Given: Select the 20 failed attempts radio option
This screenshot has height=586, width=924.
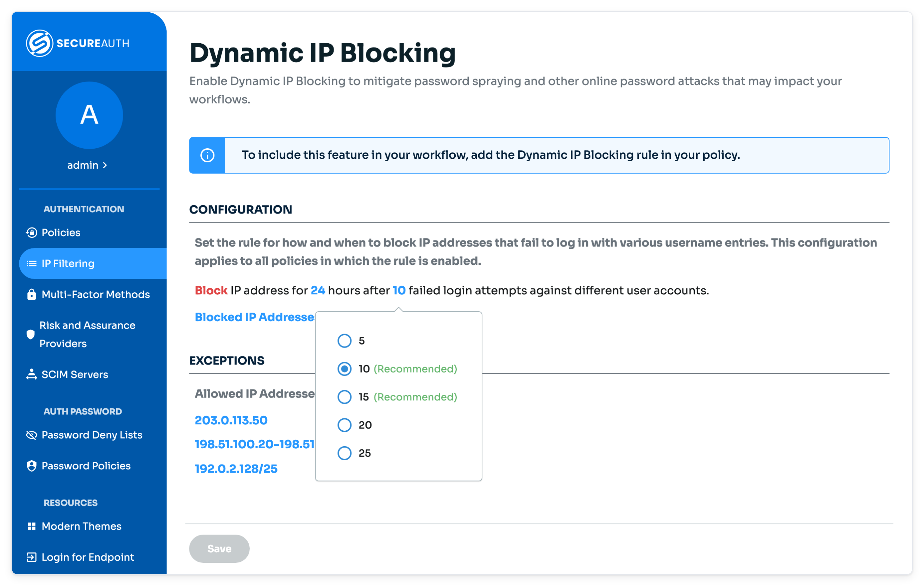Looking at the screenshot, I should coord(345,425).
